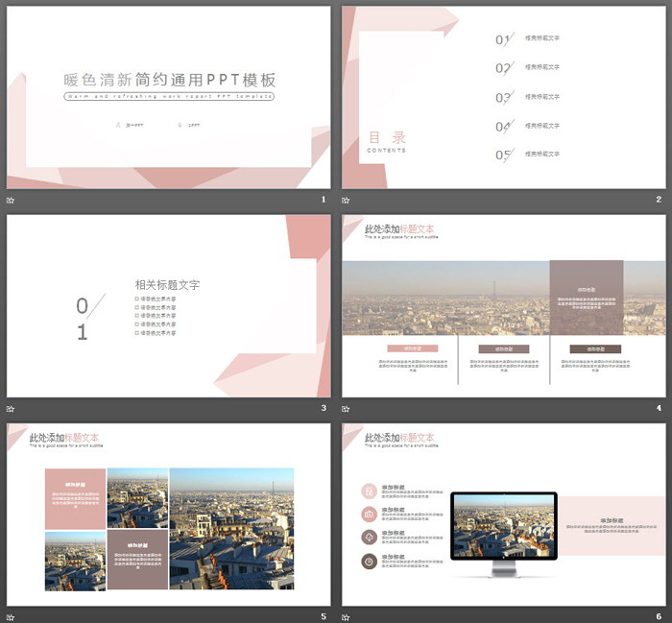Viewport: 672px width, 623px height.
Task: Click the first checkbox bullet in slide 3
Action: 137,299
